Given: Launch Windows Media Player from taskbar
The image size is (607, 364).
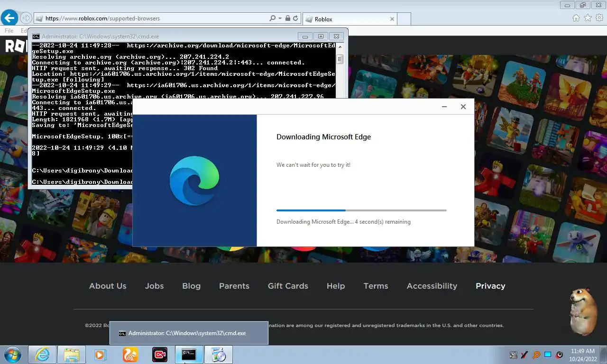Looking at the screenshot, I should (100, 355).
